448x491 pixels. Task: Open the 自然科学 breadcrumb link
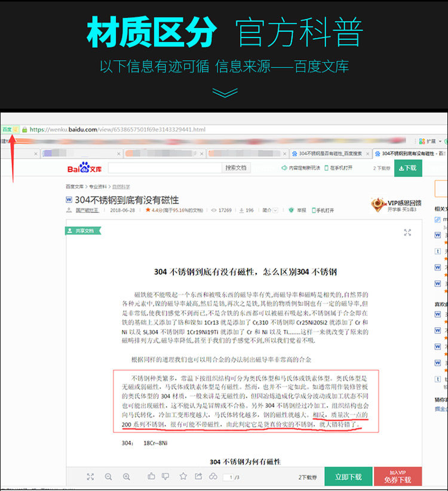[121, 186]
